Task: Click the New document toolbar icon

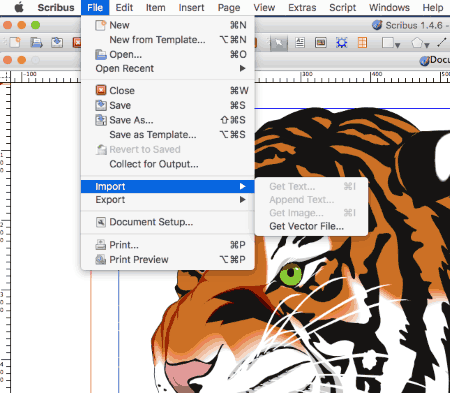Action: [x=15, y=43]
